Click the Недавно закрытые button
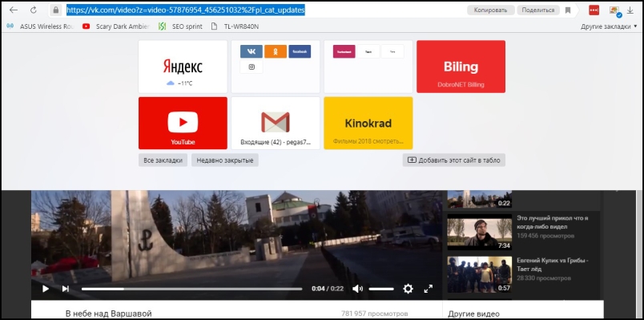Screen dimensions: 644x320 click(224, 160)
